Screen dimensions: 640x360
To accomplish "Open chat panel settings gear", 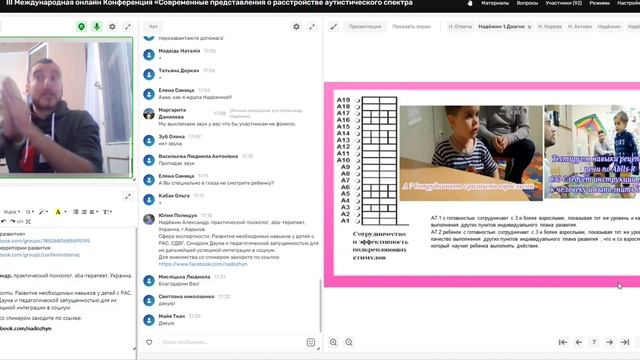I will 296,27.
